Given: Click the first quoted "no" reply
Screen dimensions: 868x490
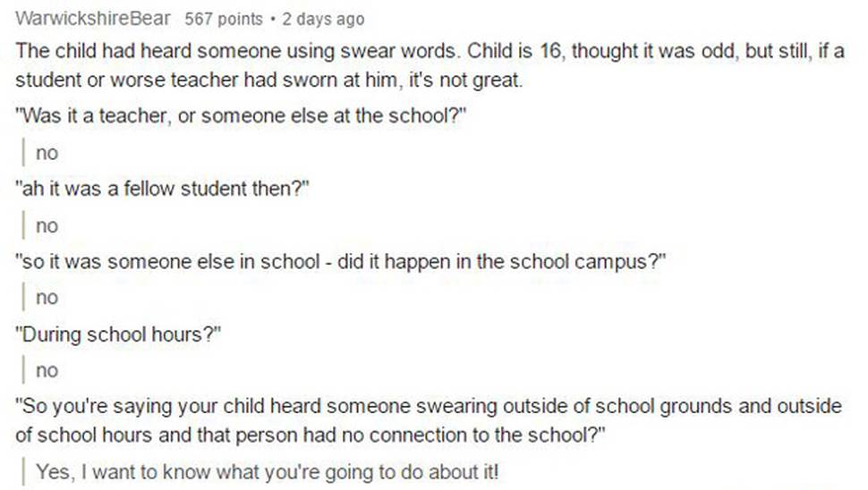Looking at the screenshot, I should [x=47, y=153].
